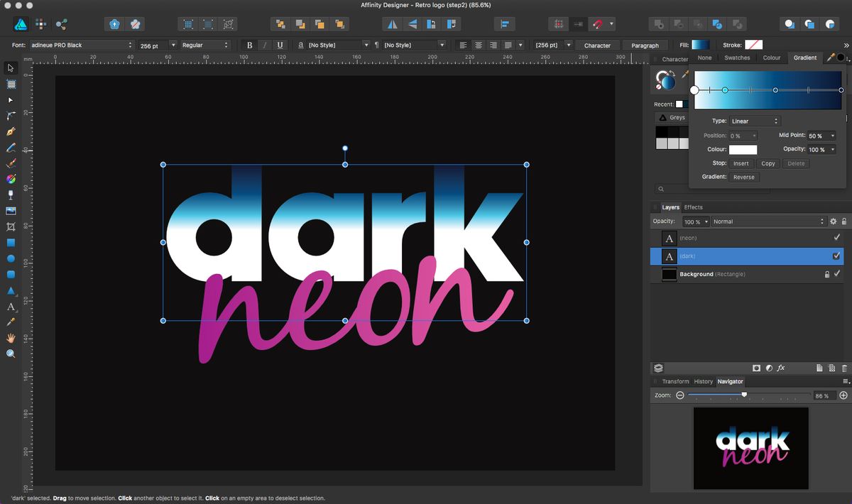Open the gradient Type dropdown showing Linear

coord(753,121)
